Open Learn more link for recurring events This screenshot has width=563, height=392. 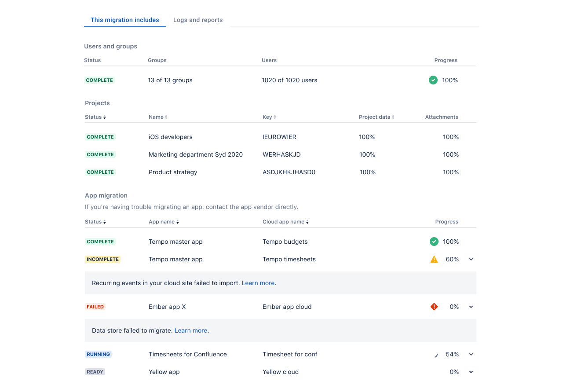pos(258,283)
